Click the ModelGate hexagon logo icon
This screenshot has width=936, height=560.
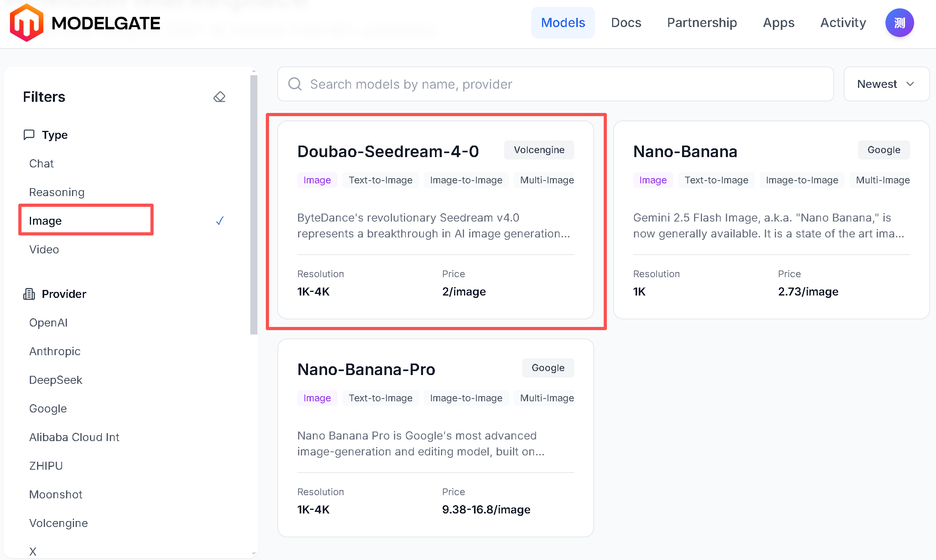coord(26,23)
